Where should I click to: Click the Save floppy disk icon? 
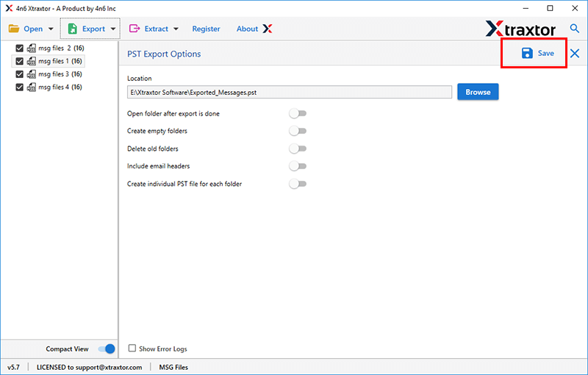[527, 53]
